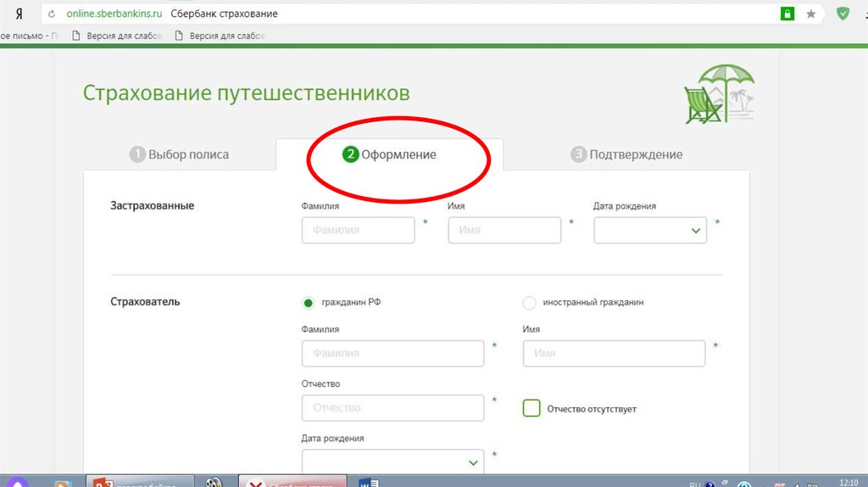Select the 'Оформление' step tab

coord(390,154)
